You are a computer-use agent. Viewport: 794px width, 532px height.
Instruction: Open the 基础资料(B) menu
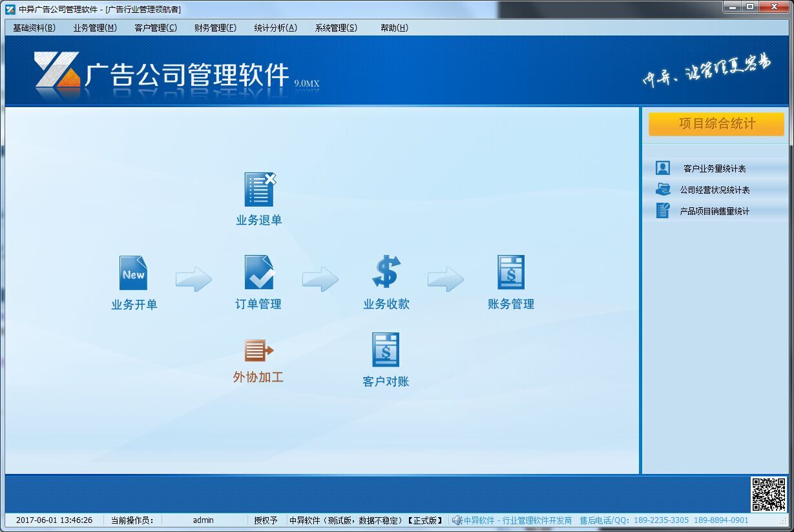pyautogui.click(x=34, y=28)
